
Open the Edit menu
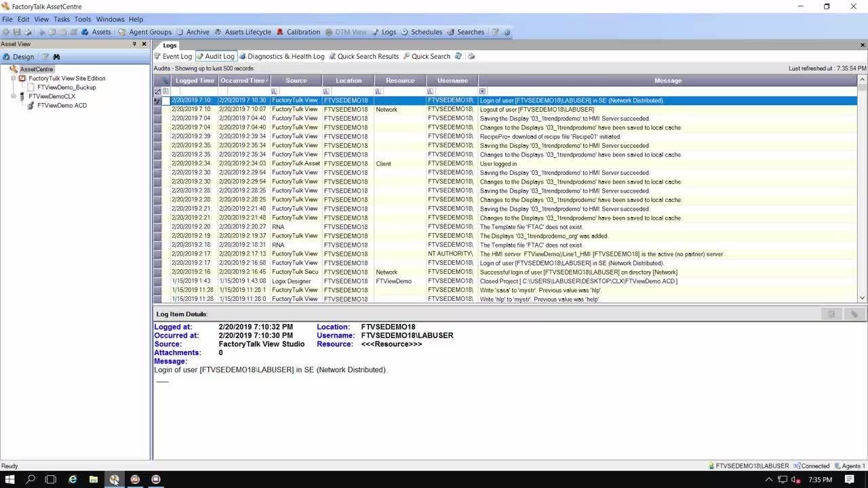[23, 19]
